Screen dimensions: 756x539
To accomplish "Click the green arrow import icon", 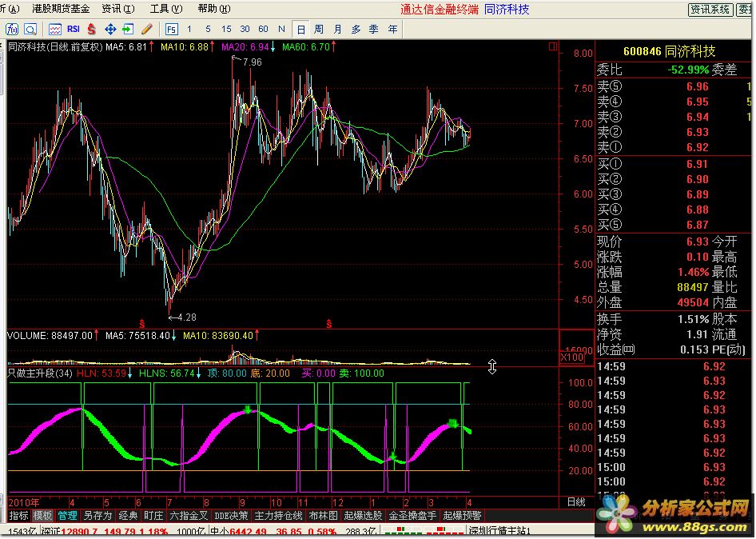I will click(x=128, y=30).
